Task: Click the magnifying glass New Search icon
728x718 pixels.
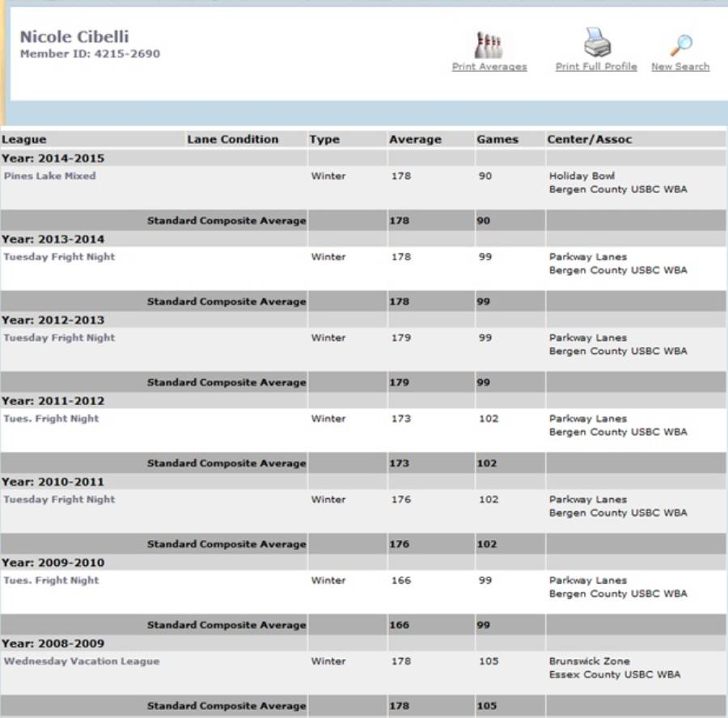Action: [x=681, y=44]
